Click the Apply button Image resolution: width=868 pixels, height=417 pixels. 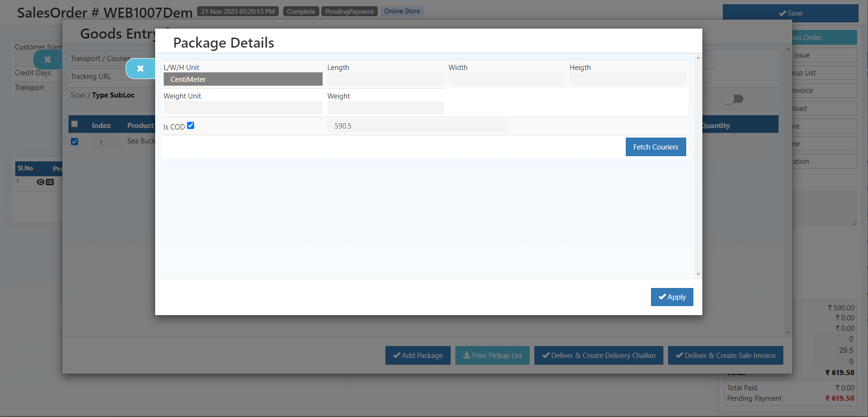click(x=672, y=297)
